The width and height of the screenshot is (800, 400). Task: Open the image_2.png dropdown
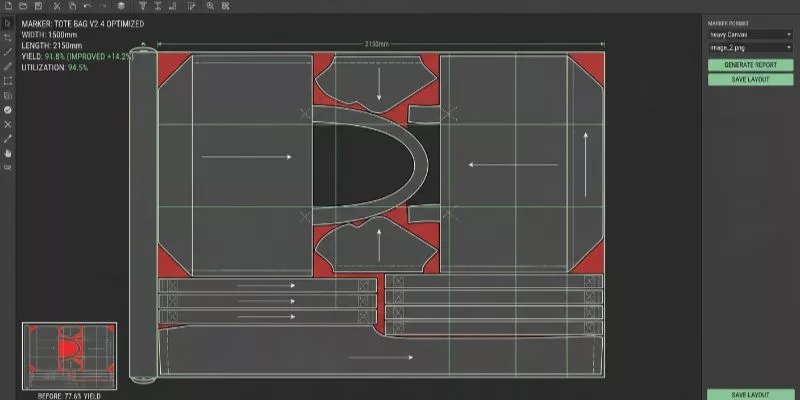click(750, 47)
